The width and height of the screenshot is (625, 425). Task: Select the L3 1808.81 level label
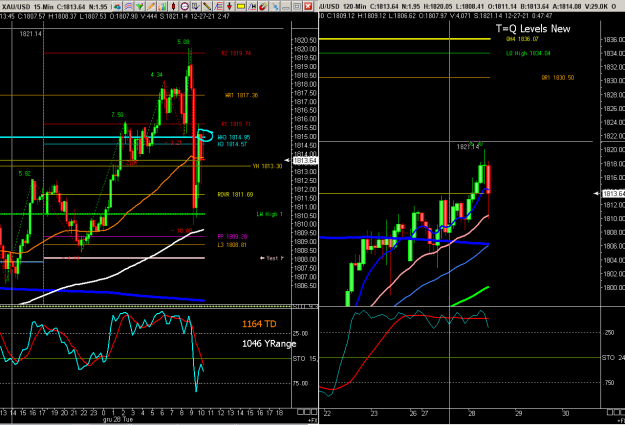click(232, 245)
